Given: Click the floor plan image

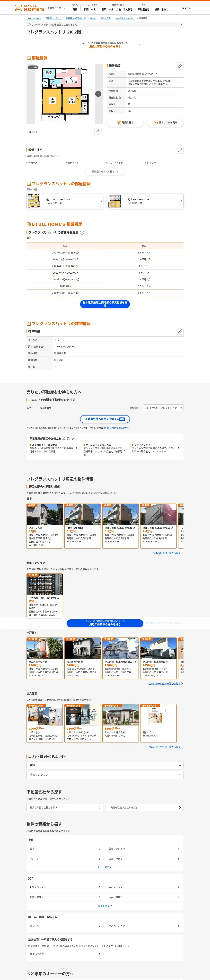Looking at the screenshot, I should (65, 94).
